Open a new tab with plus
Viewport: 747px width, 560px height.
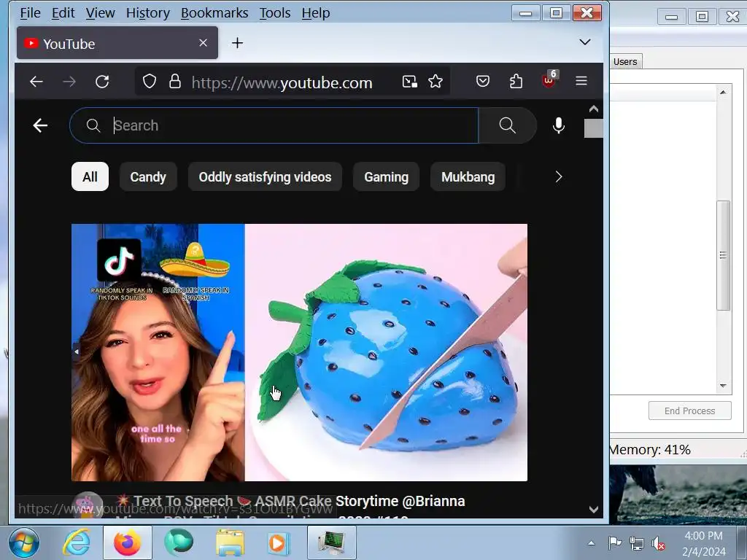[237, 43]
